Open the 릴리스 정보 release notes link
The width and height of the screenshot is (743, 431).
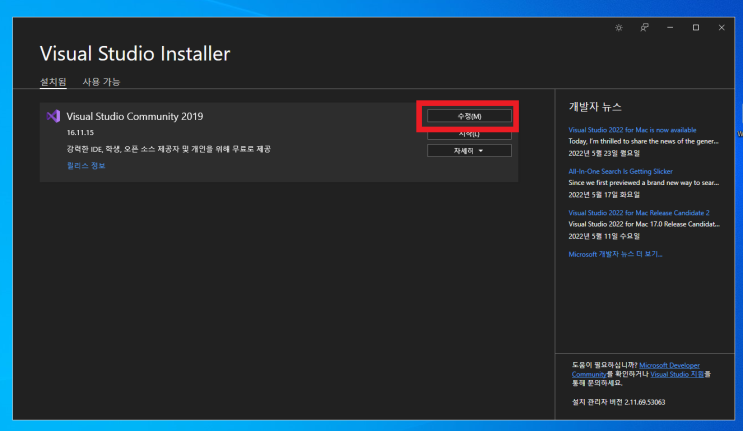tap(86, 165)
